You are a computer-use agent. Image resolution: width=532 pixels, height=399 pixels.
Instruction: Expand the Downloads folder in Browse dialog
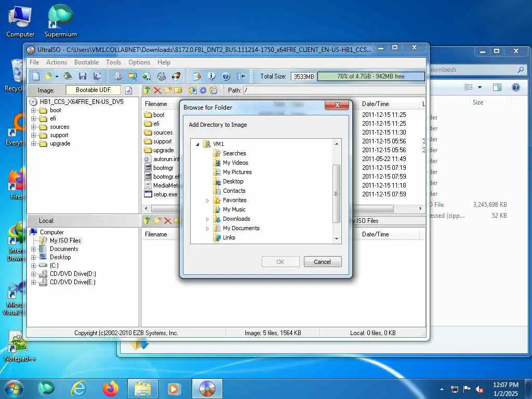click(207, 219)
